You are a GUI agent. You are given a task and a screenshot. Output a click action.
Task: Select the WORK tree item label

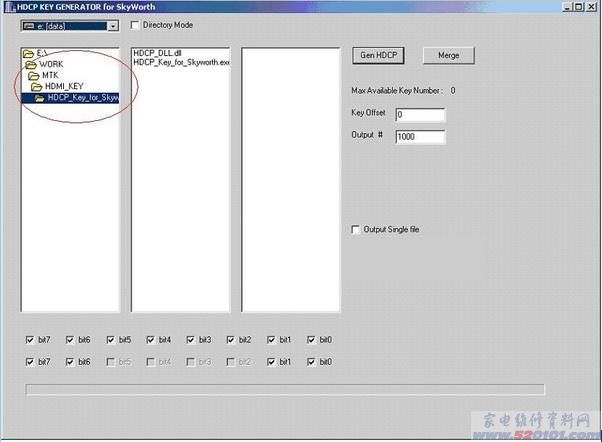coord(51,65)
